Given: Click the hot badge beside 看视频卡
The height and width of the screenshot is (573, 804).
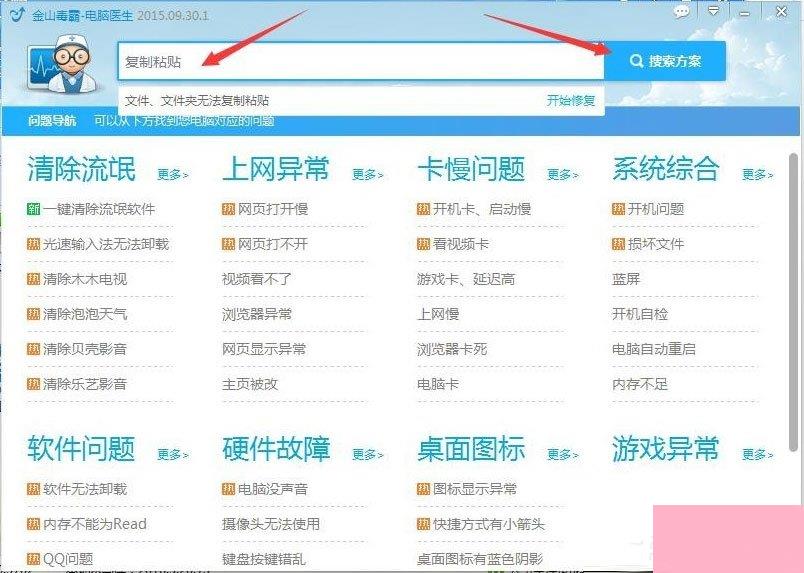Looking at the screenshot, I should click(423, 244).
